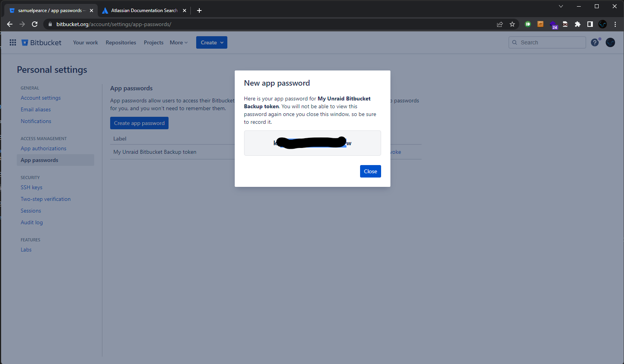Open the profile avatar menu in Bitbucket header
Image resolution: width=624 pixels, height=364 pixels.
(x=610, y=42)
